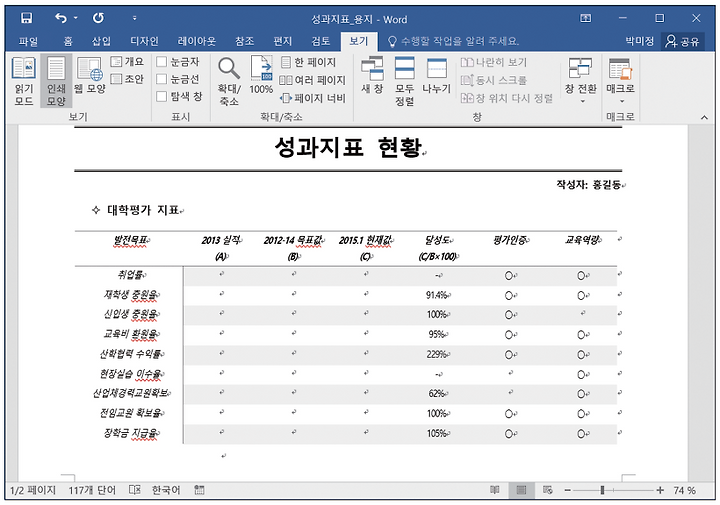This screenshot has height=505, width=720.
Task: Click 창 위치 다시 정렬 option
Action: [507, 98]
